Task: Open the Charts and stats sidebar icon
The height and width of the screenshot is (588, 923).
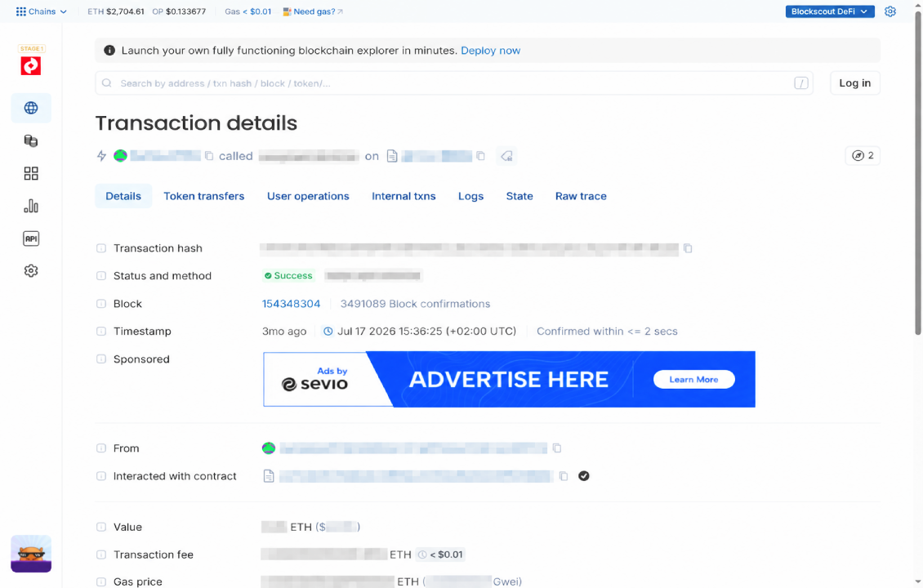Action: [x=31, y=206]
